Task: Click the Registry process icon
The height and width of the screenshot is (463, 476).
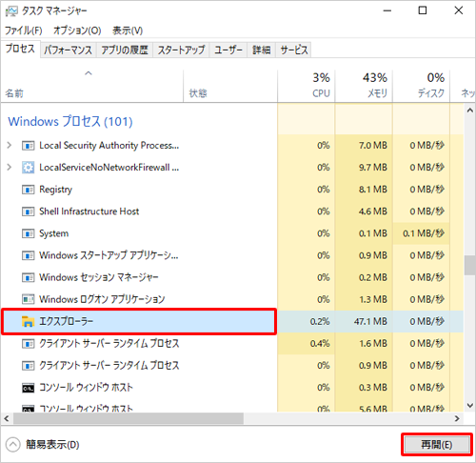Action: (28, 190)
